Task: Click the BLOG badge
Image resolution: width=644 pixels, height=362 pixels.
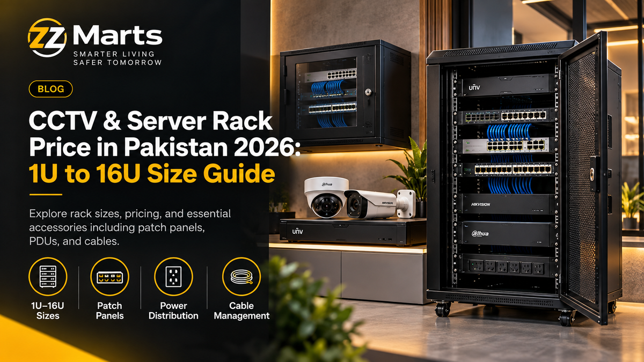Action: 51,89
